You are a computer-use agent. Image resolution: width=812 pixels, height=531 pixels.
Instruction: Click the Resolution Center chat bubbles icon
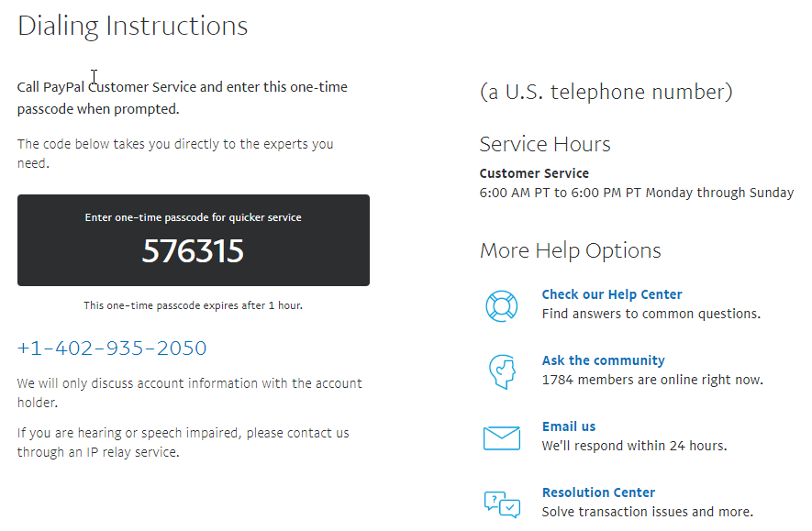[x=502, y=503]
